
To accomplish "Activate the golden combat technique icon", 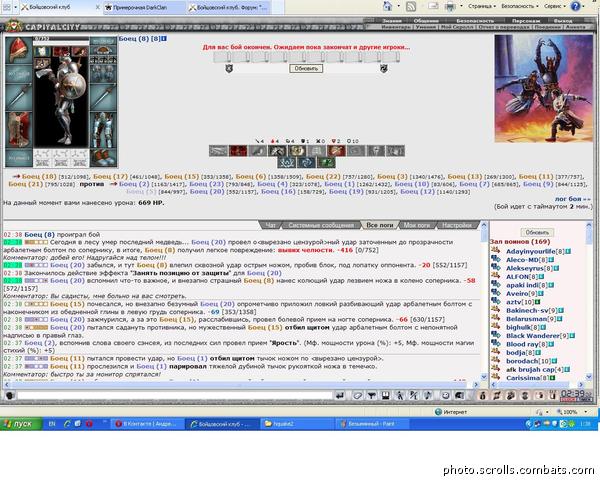I will 297,151.
